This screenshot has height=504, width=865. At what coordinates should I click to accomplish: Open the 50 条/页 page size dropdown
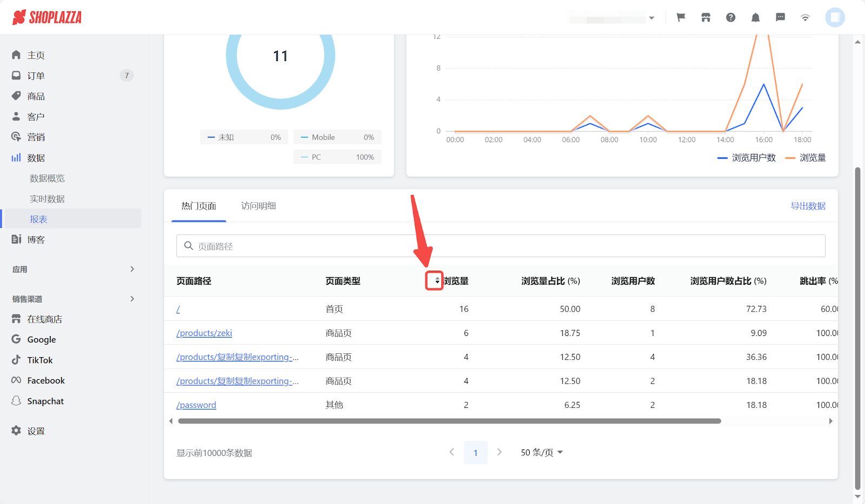(x=542, y=452)
